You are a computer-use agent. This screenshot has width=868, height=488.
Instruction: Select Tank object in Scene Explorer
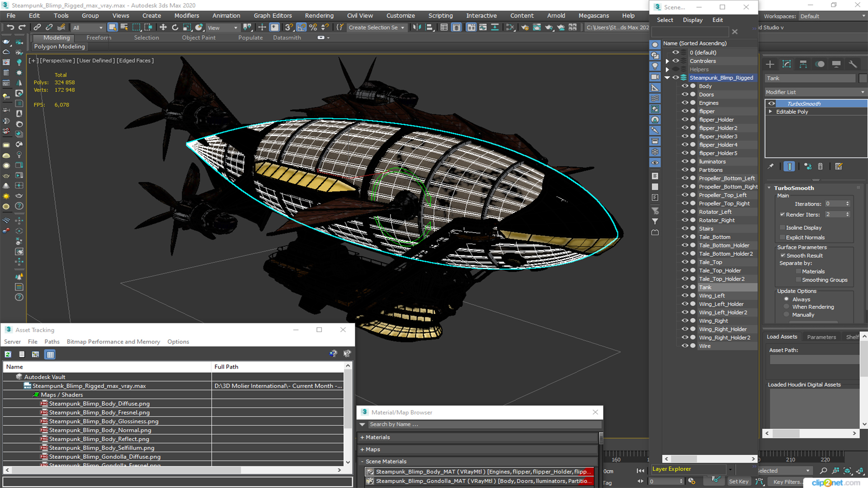705,287
